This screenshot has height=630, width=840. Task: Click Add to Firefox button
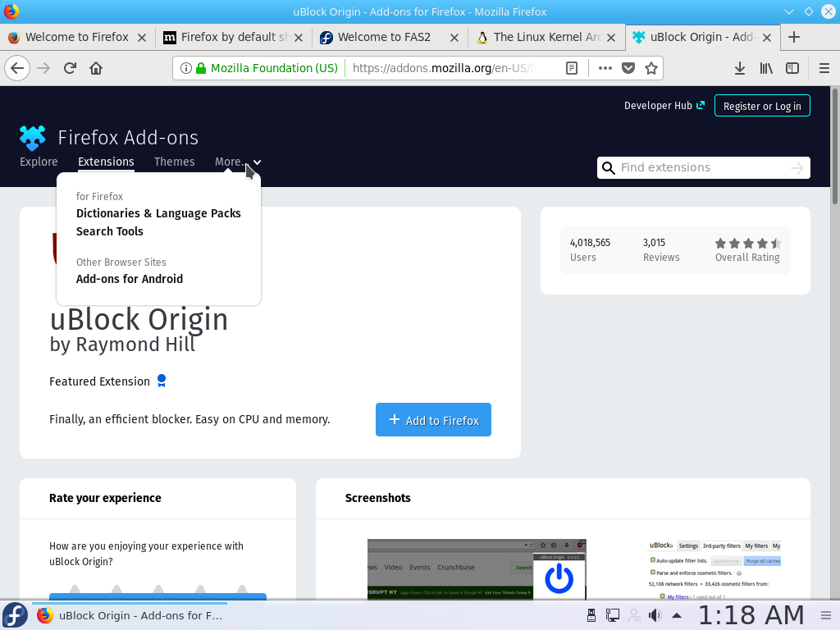point(433,419)
